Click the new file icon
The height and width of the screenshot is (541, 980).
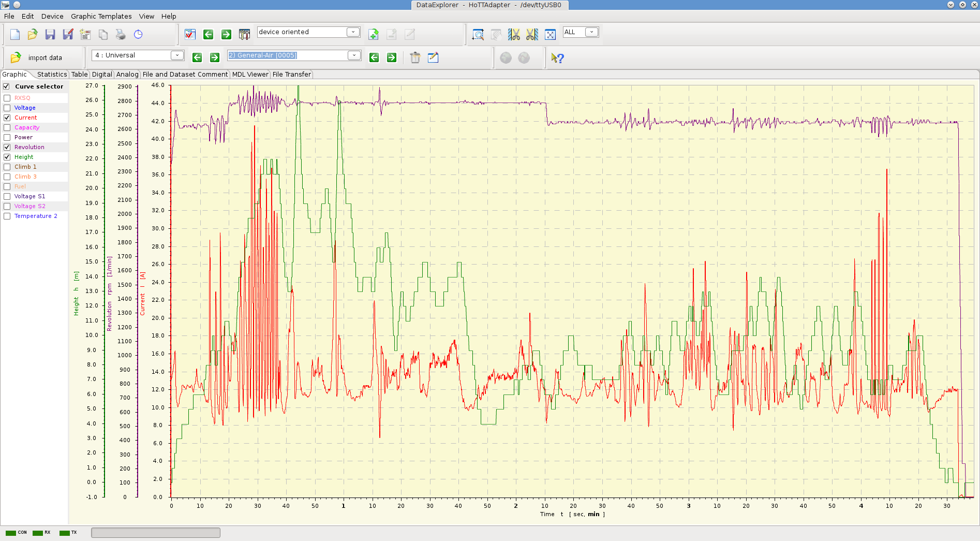[15, 35]
